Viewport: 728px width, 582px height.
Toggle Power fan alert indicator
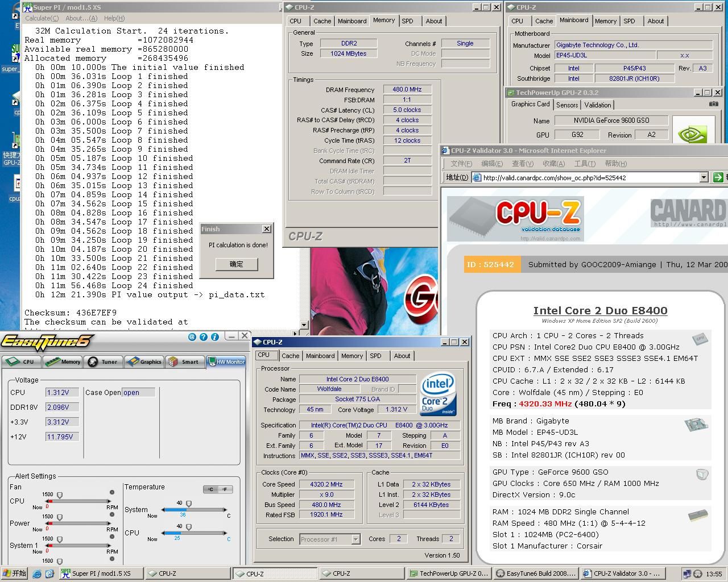[112, 515]
